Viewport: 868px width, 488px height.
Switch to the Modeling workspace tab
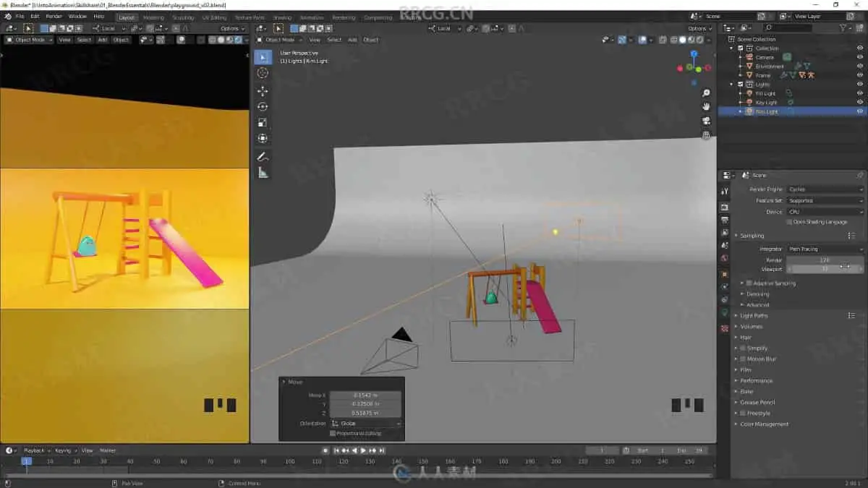coord(153,17)
